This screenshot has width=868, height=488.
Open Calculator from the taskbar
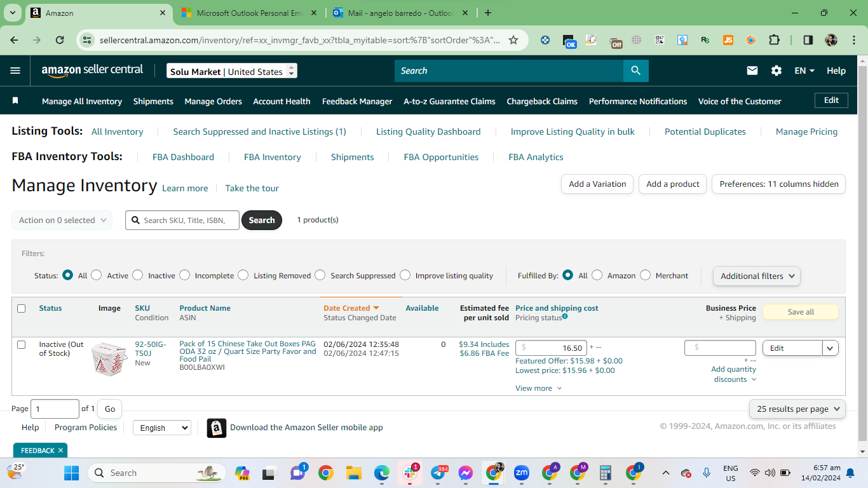606,473
